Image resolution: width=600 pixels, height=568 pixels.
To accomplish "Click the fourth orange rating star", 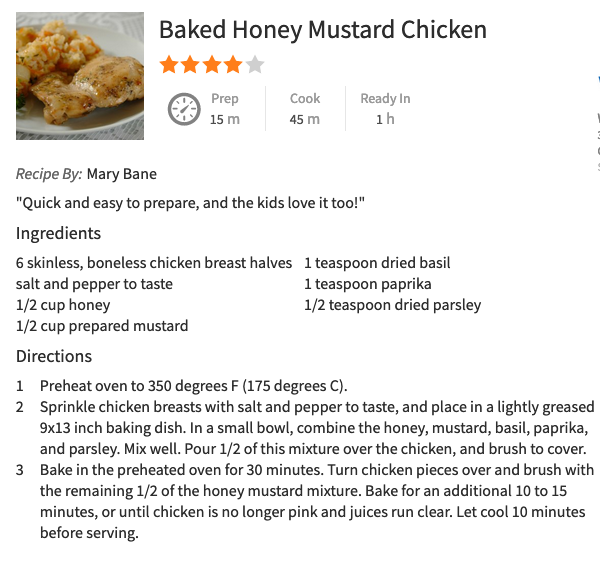I will pos(233,64).
